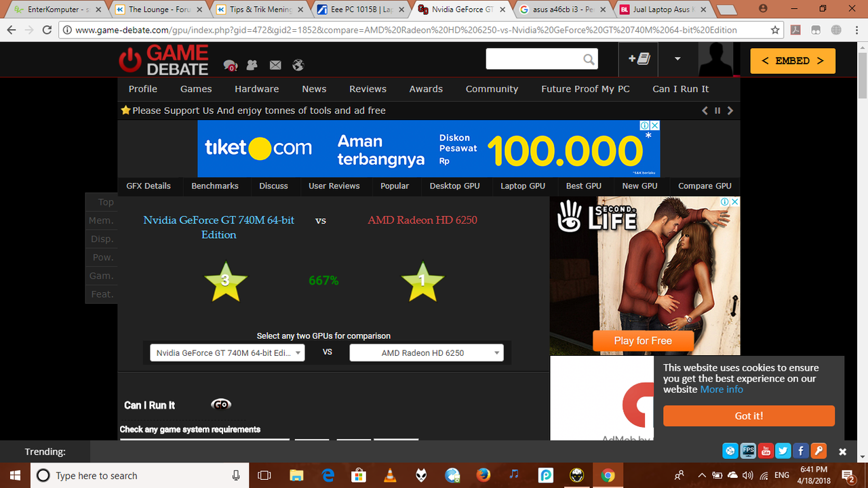This screenshot has width=868, height=488.
Task: Open Google Chrome in the taskbar
Action: [608, 475]
